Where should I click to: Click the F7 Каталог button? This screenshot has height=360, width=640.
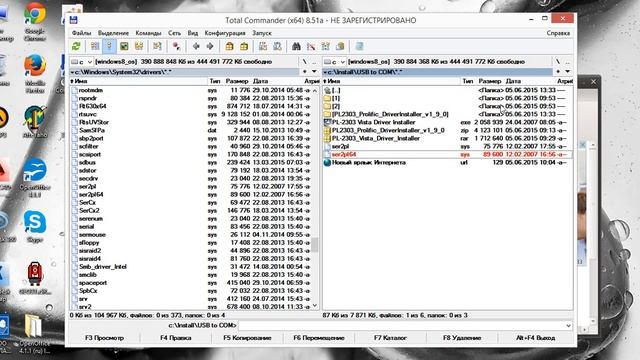(x=390, y=338)
